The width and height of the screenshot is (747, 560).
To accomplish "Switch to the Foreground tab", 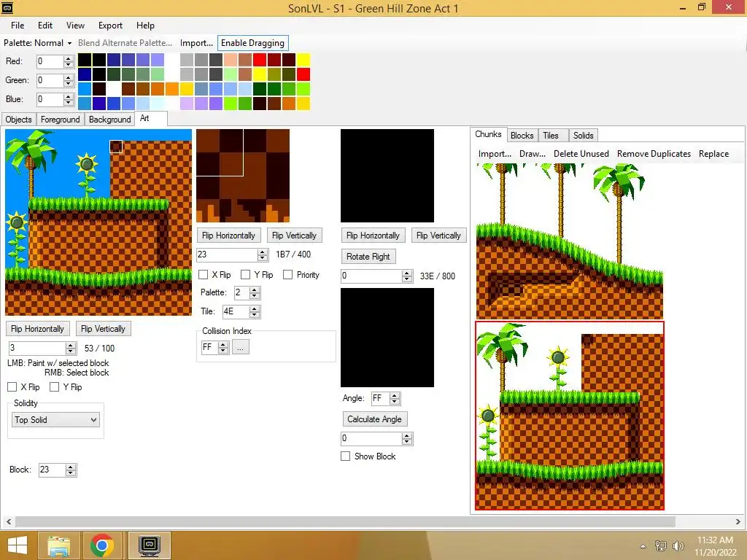I will point(60,120).
